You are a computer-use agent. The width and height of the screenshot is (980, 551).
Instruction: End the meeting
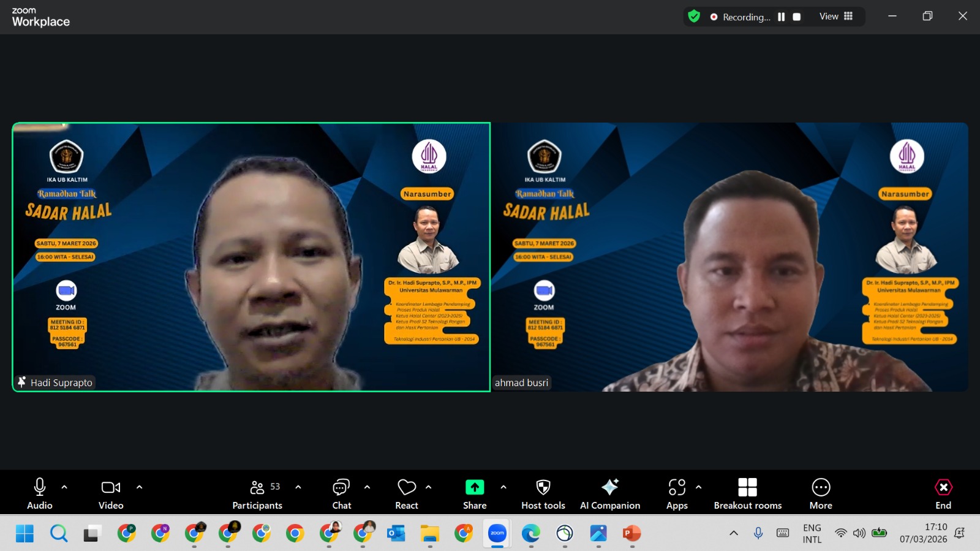943,493
